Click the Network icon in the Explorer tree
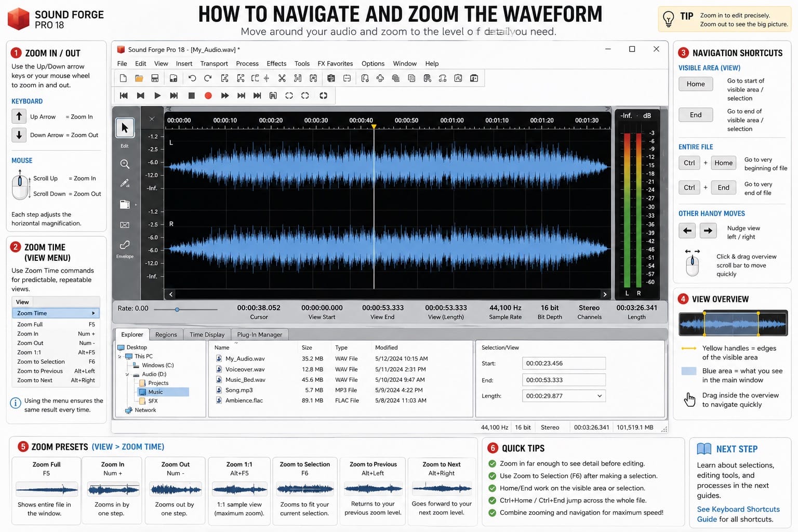Image resolution: width=798 pixels, height=532 pixels. pos(129,410)
